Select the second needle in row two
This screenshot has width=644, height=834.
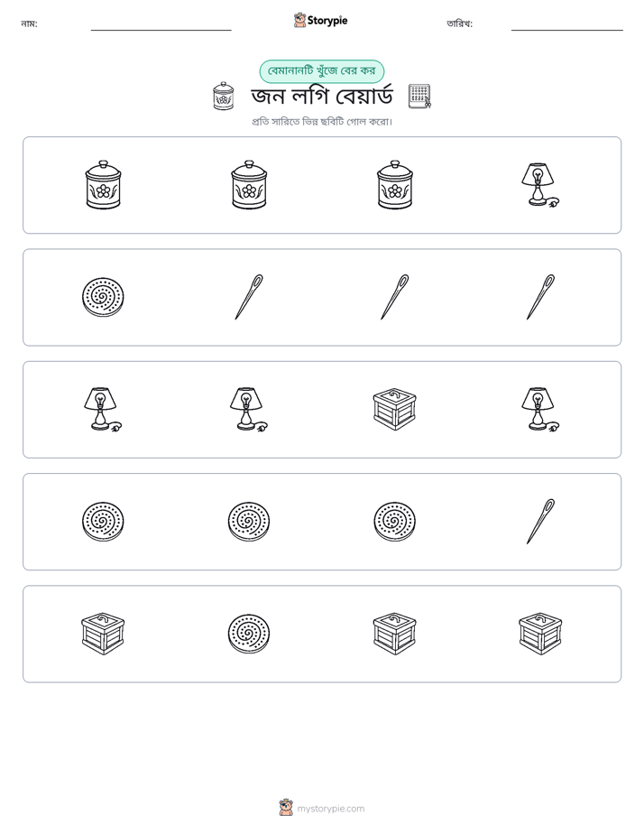pyautogui.click(x=394, y=297)
